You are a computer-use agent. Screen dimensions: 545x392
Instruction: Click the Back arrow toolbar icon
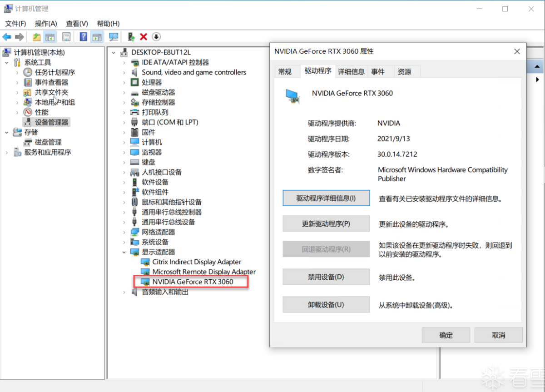tap(7, 37)
